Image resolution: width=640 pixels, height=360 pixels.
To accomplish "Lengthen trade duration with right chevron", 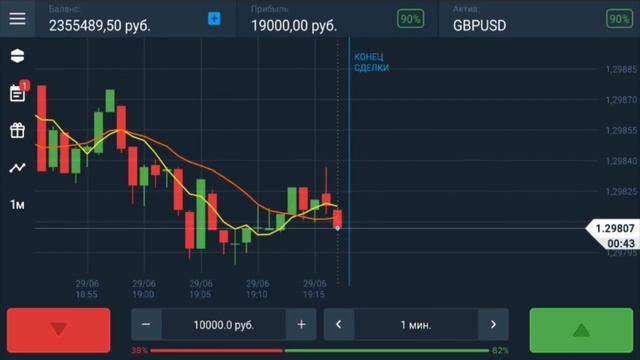I will coord(493,324).
